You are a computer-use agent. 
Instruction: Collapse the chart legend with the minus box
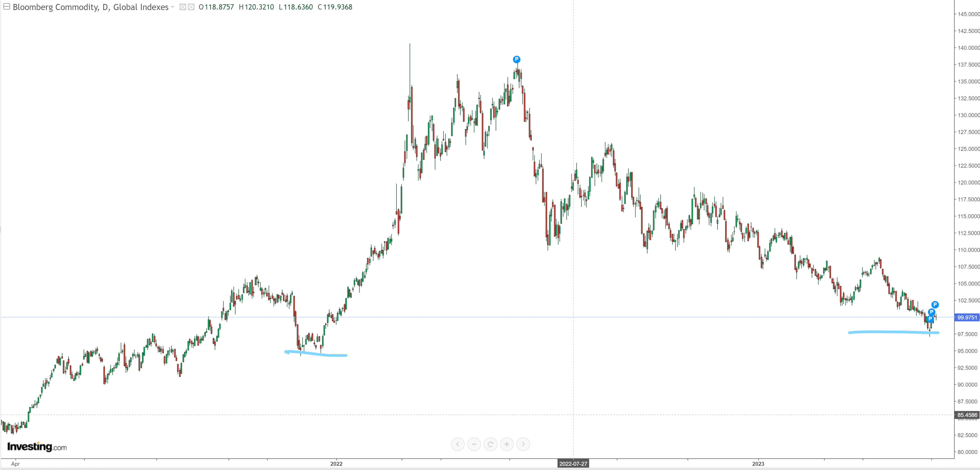click(7, 7)
